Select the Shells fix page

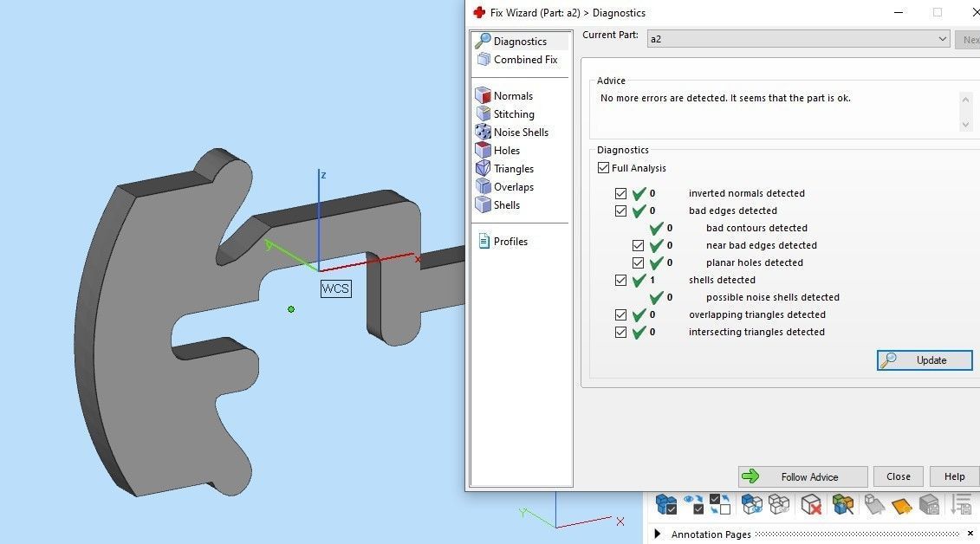(x=506, y=204)
